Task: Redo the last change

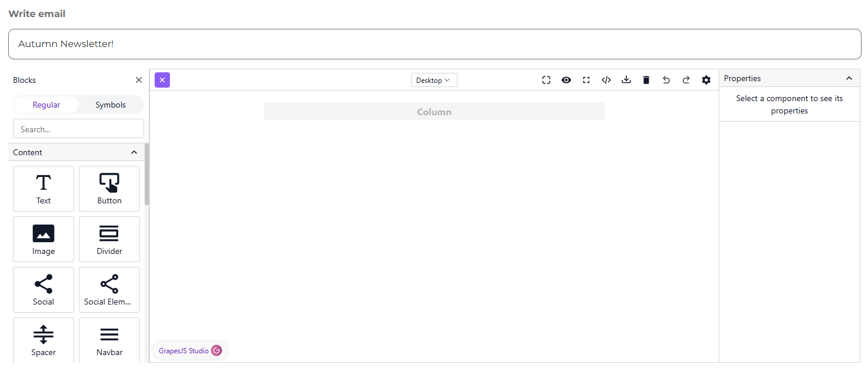Action: pos(686,79)
